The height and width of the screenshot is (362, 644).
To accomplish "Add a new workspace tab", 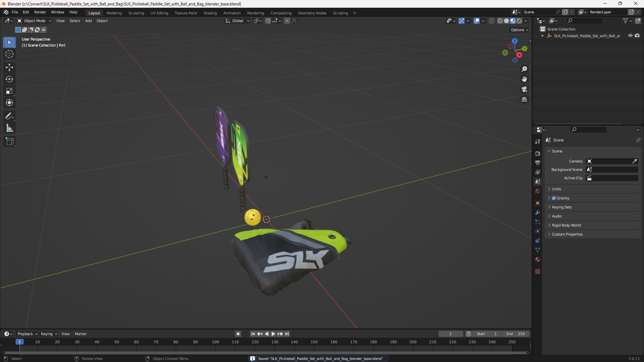I will (x=355, y=13).
